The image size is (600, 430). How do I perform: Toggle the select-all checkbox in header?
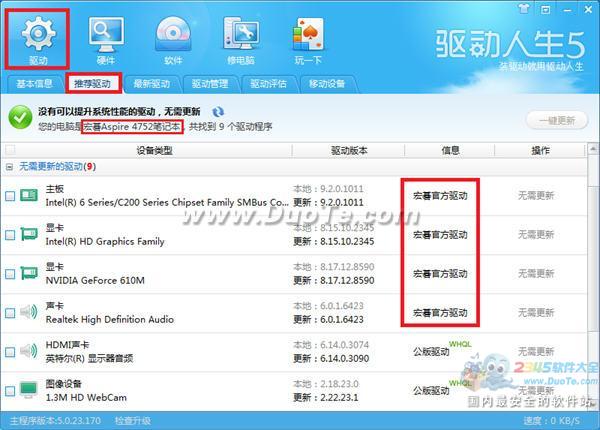coord(10,150)
